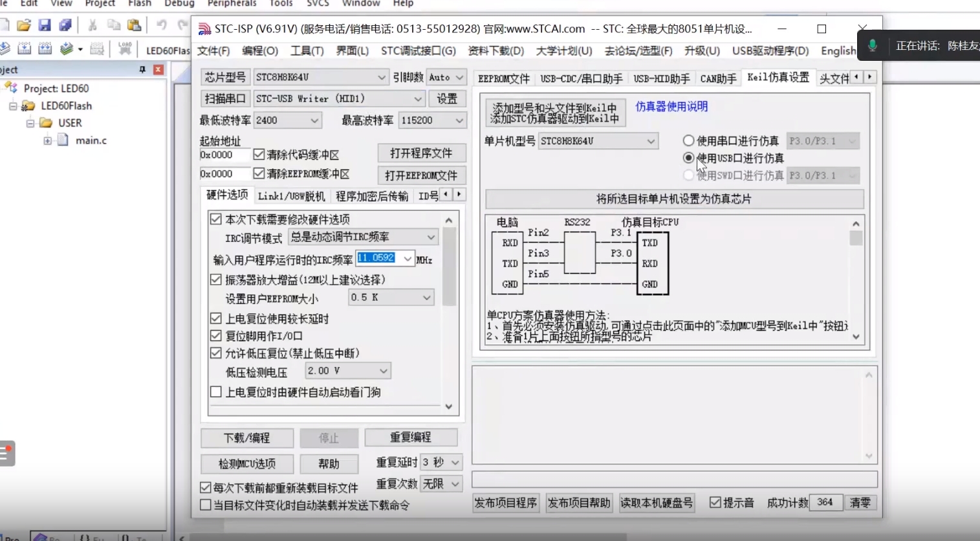Enable 当目标文件变化时自动装载 checkbox
Image resolution: width=980 pixels, height=541 pixels.
tap(206, 505)
